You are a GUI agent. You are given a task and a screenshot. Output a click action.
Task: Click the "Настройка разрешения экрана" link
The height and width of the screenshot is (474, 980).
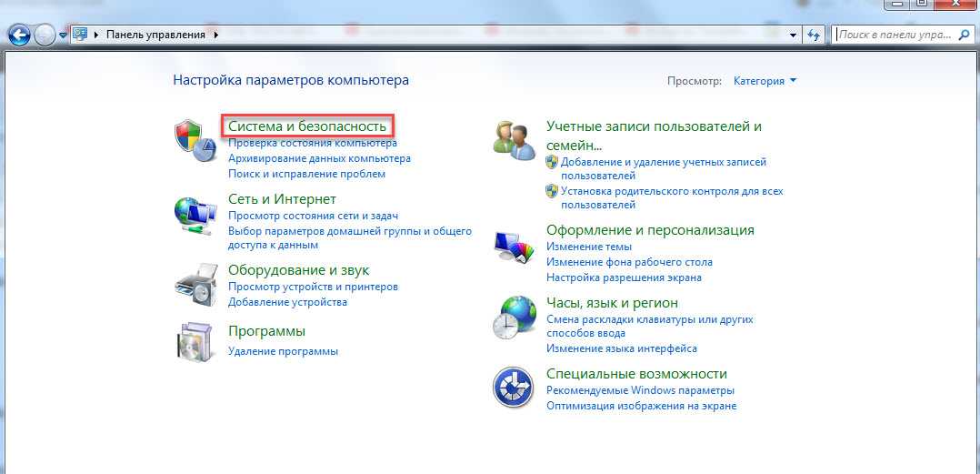coord(624,277)
